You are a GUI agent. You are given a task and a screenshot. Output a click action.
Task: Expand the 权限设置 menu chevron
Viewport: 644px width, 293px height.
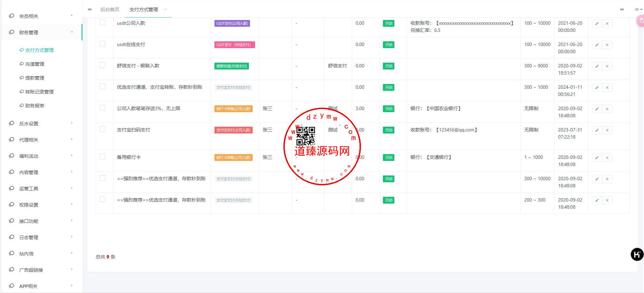pyautogui.click(x=72, y=204)
